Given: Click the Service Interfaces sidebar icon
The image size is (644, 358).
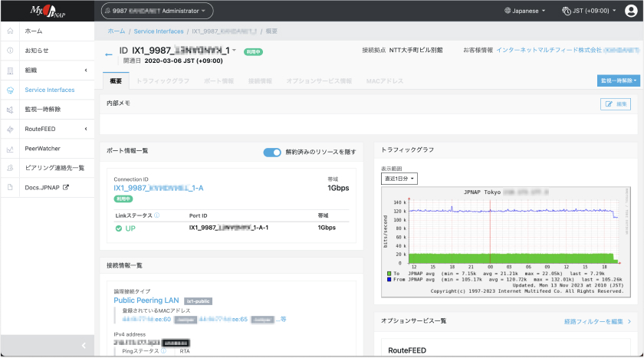Looking at the screenshot, I should [x=10, y=90].
